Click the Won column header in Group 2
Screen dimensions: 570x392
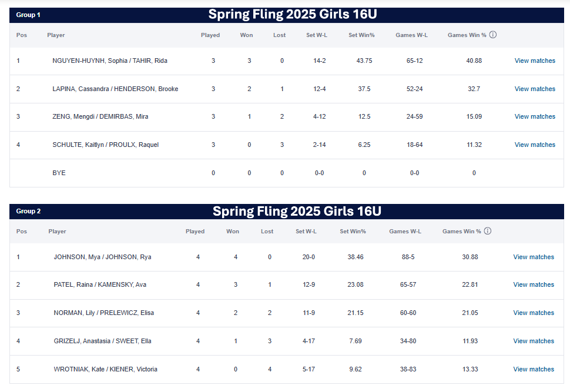point(233,232)
